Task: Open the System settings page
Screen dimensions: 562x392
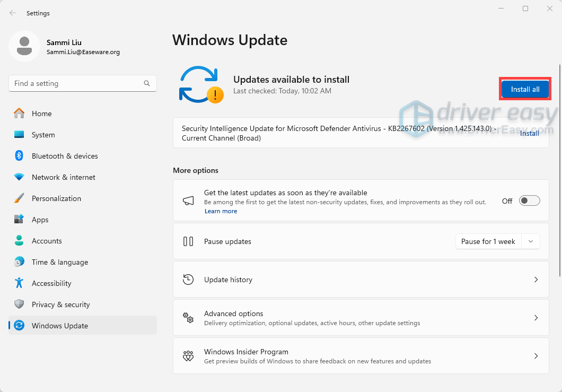Action: (43, 135)
